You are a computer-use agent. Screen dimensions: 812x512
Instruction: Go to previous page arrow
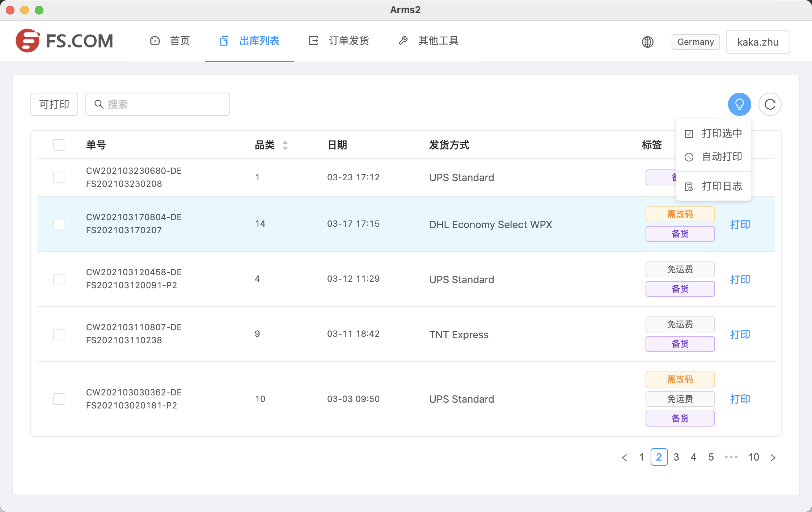[x=624, y=457]
